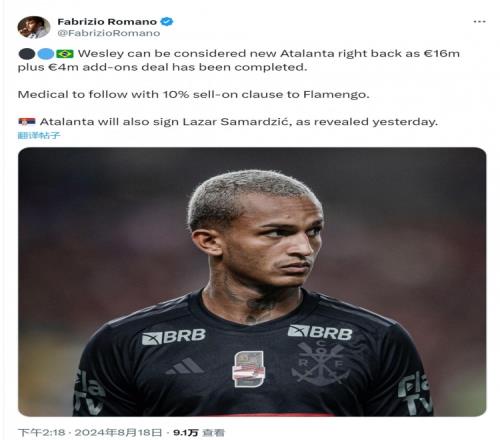Viewport: 500px width, 440px height.
Task: Click the Serbia flag emoji
Action: [x=27, y=122]
